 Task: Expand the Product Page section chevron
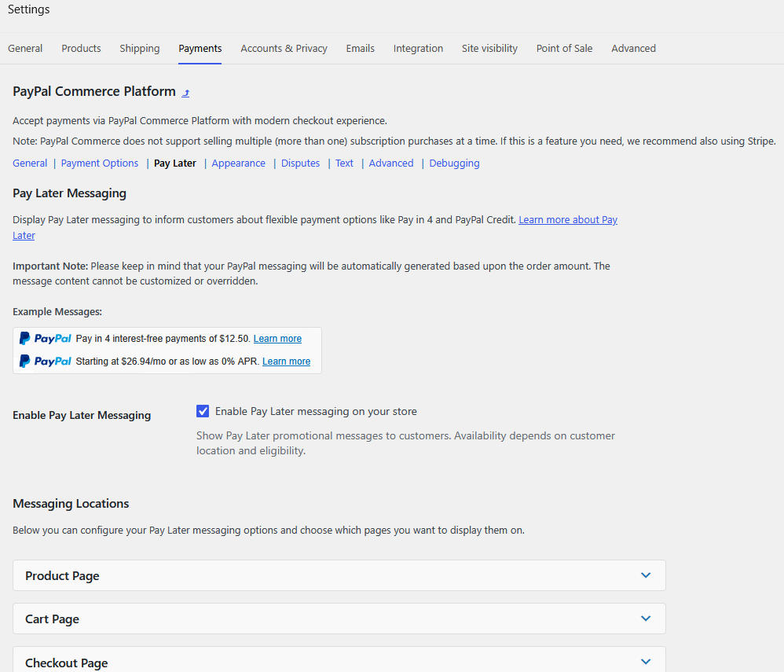pos(646,575)
